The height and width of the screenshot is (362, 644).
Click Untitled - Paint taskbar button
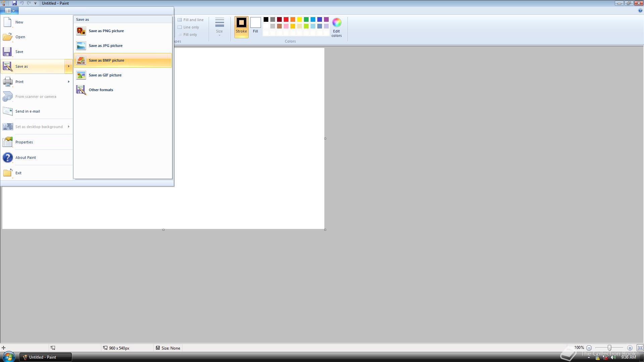[x=46, y=357]
